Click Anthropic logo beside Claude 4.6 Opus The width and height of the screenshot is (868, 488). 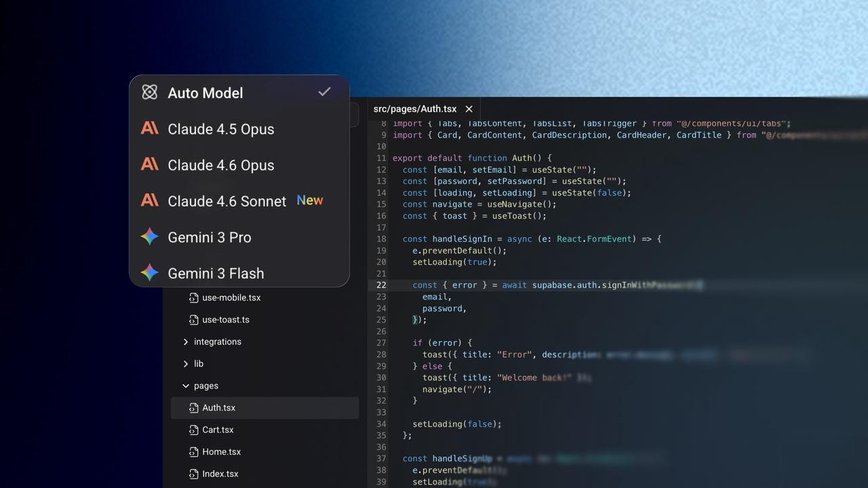[150, 164]
